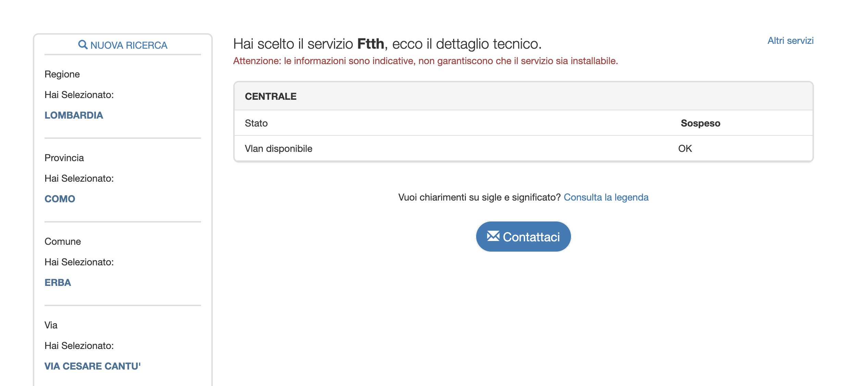Click the Comune section label

pos(63,241)
